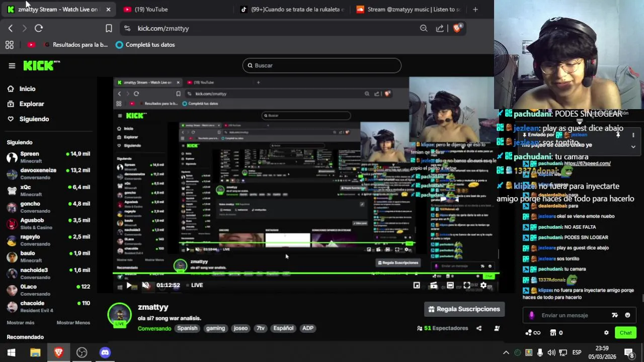This screenshot has width=644, height=362.
Task: Open the Windows notification center
Action: pos(629,352)
